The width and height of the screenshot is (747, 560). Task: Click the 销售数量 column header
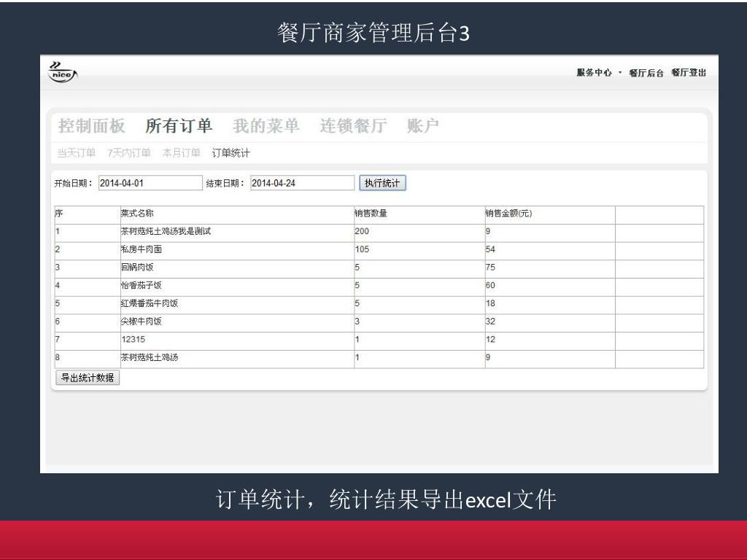419,215
